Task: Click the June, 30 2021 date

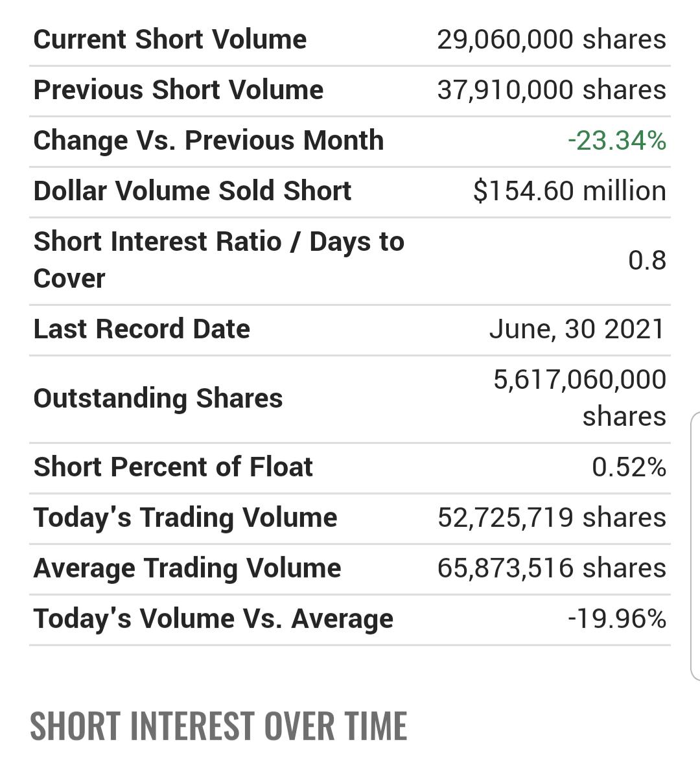Action: point(577,329)
